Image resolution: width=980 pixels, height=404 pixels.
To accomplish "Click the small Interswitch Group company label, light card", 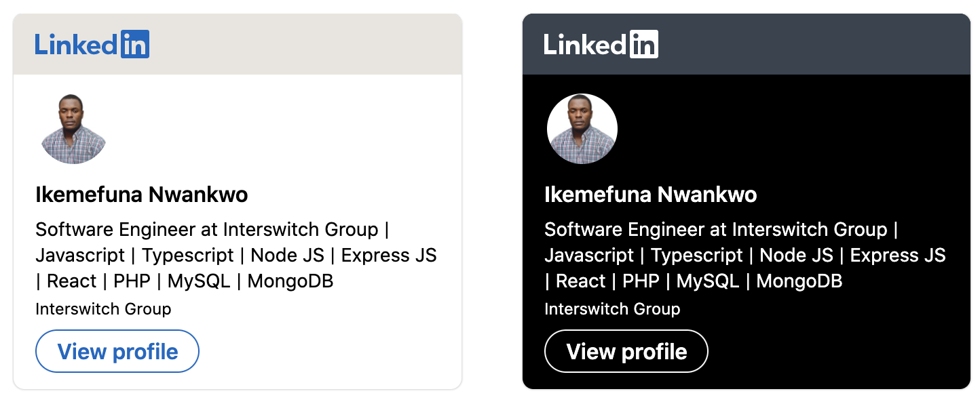I will point(103,309).
